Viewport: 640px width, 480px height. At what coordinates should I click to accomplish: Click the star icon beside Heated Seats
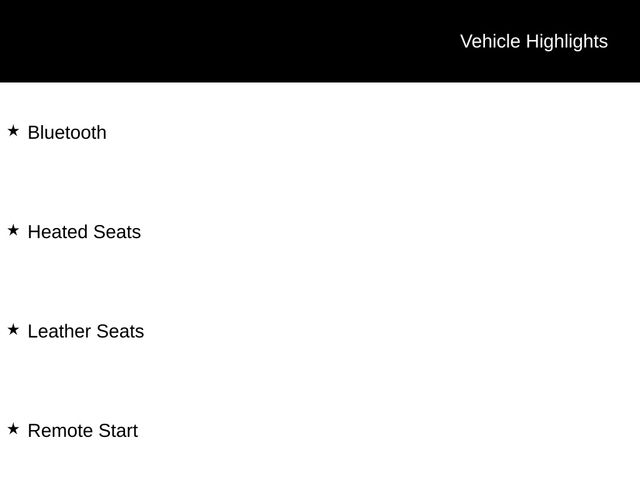point(13,230)
